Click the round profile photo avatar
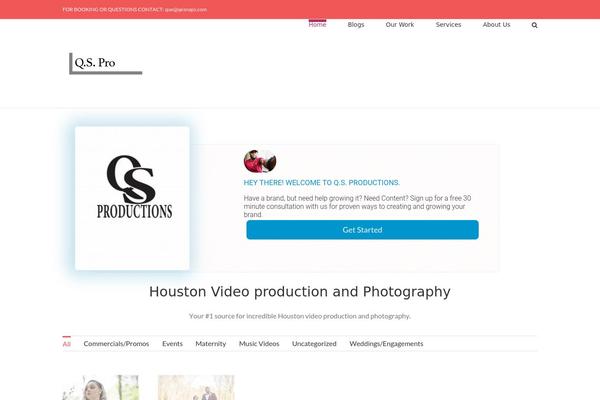The width and height of the screenshot is (600, 400). pos(260,161)
